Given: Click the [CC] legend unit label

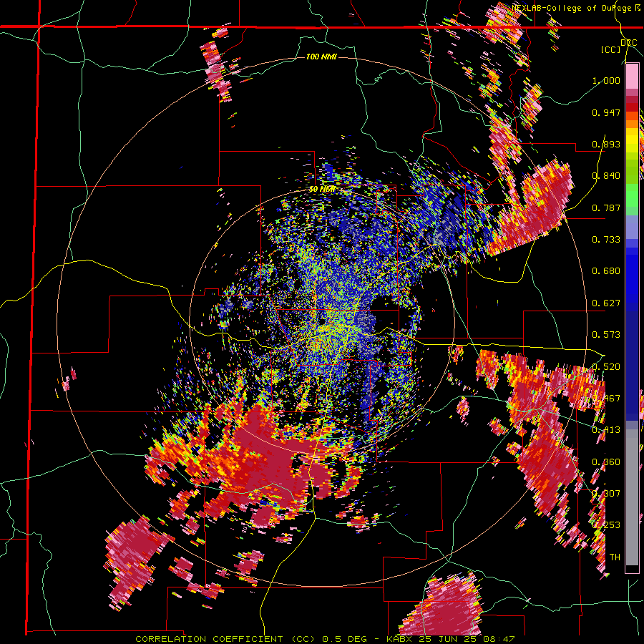Looking at the screenshot, I should 611,49.
